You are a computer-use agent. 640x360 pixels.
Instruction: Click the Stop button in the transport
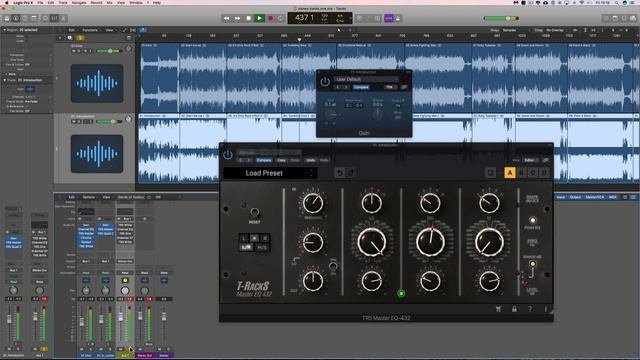pos(249,18)
